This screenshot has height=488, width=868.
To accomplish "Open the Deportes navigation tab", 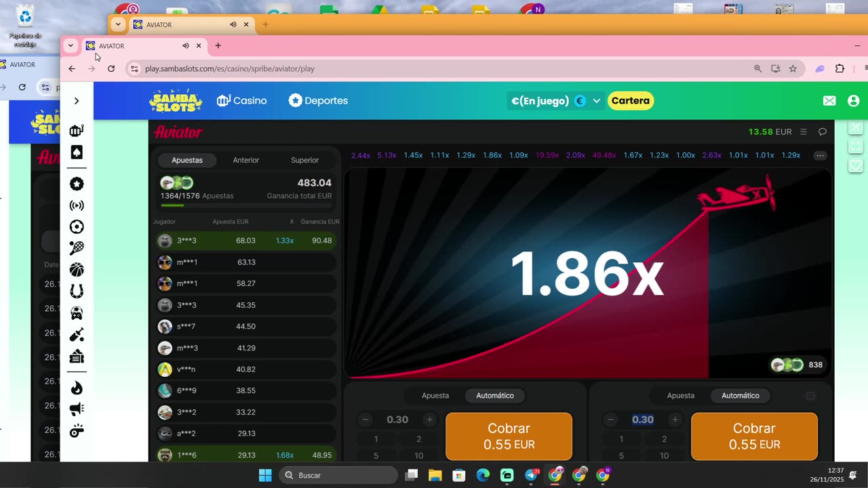I will (x=318, y=100).
